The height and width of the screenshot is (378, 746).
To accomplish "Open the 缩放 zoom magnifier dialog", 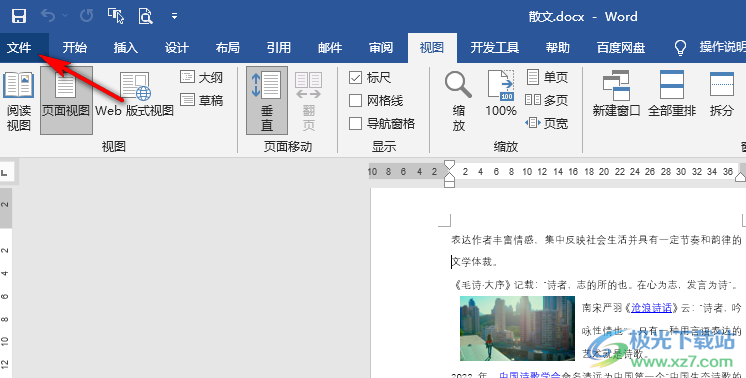I will click(458, 101).
